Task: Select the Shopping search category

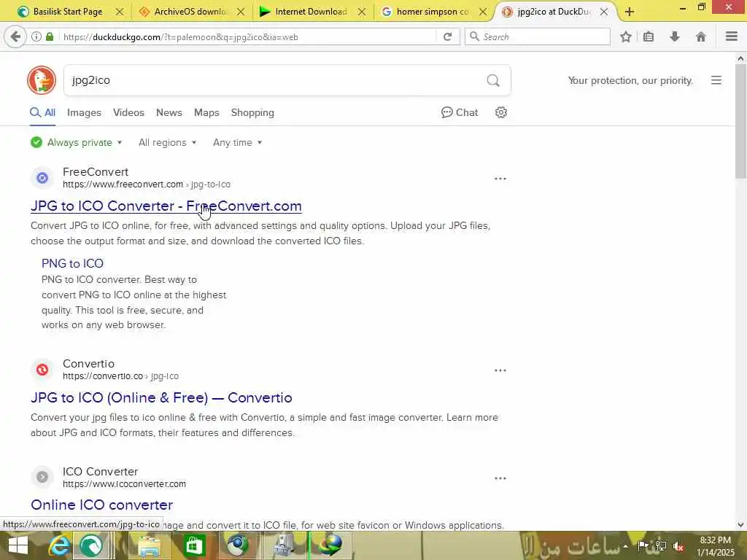Action: [252, 113]
